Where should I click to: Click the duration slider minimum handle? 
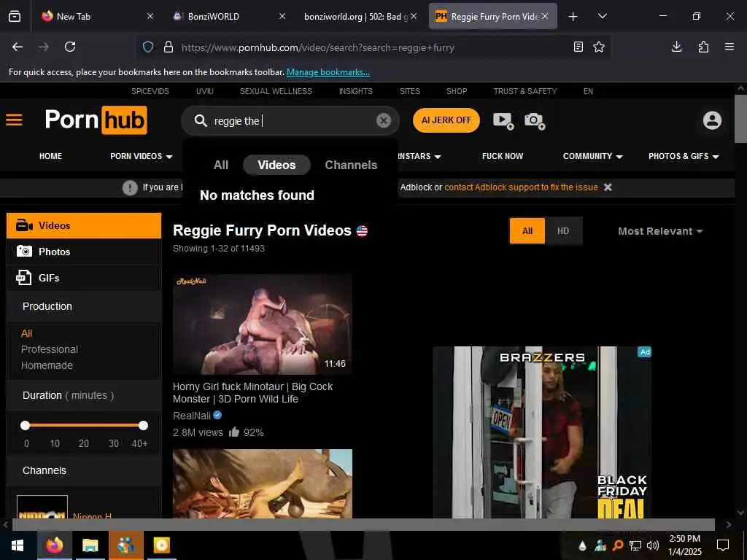coord(26,425)
